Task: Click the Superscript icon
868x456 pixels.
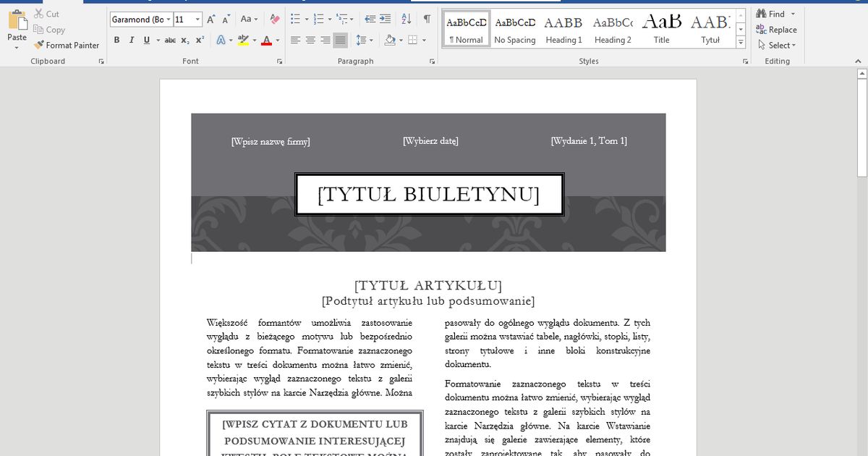Action: click(x=199, y=41)
